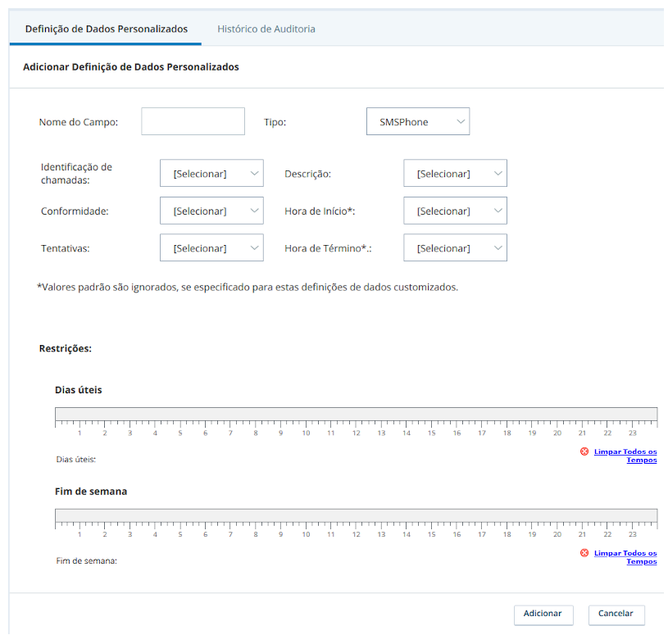Screen dimensions: 668x644
Task: Switch to Histórico de Auditoria tab
Action: [x=266, y=29]
